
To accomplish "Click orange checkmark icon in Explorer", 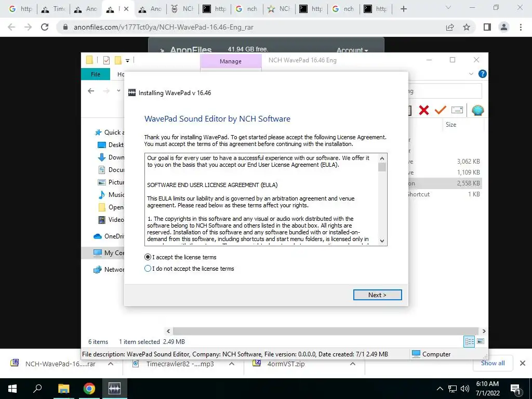I will tap(441, 110).
